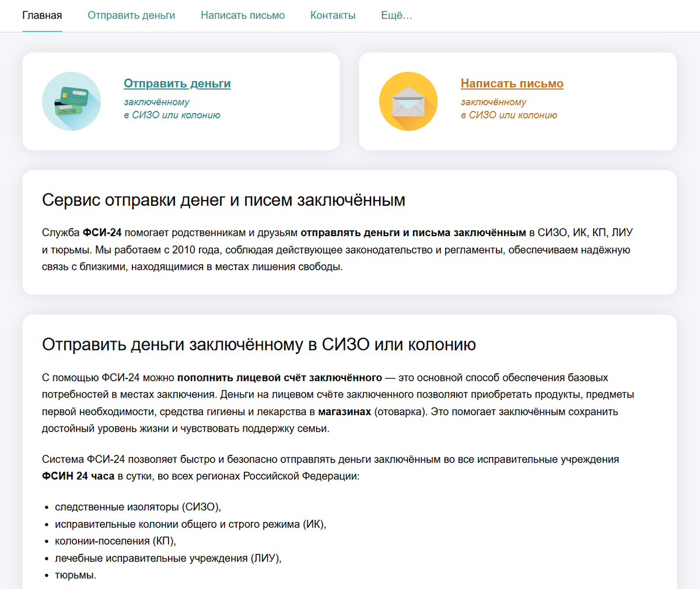
Task: Follow the orange Написать письмо card link
Action: pyautogui.click(x=512, y=83)
